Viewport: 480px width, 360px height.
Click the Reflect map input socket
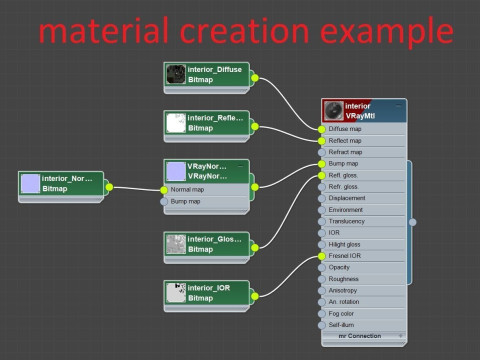[x=322, y=141]
